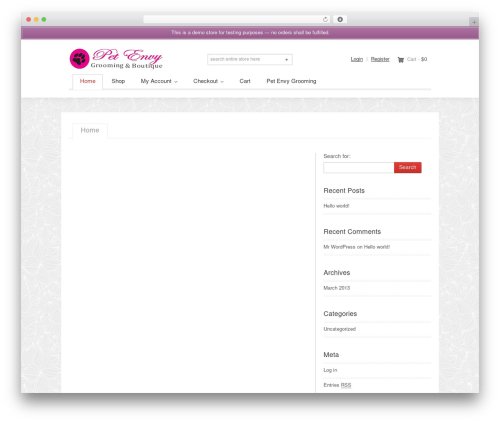The image size is (500, 423).
Task: Click the round button beside the address bar
Action: (x=340, y=19)
